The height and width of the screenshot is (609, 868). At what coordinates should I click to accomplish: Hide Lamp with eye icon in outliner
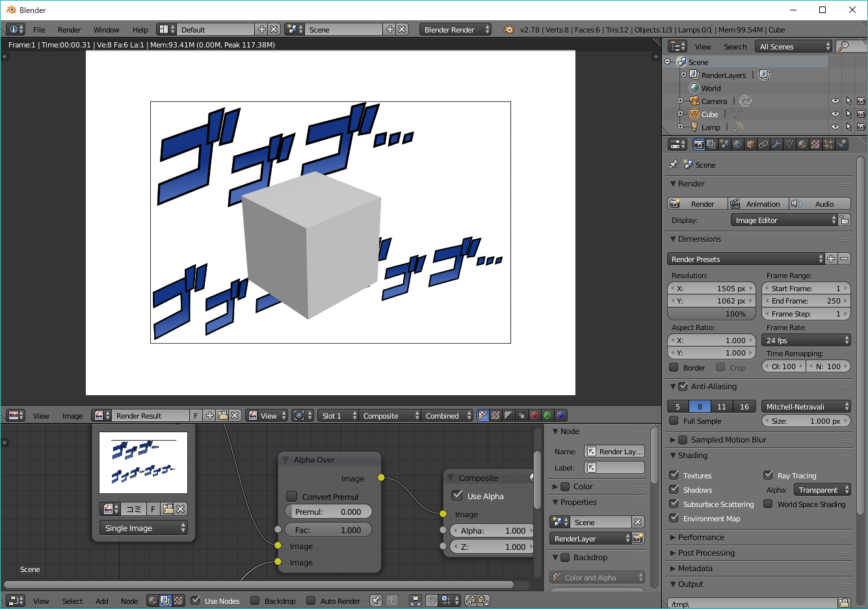coord(835,127)
